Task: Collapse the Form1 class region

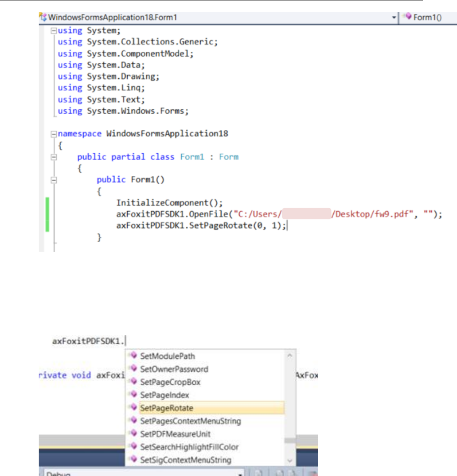Action: click(x=54, y=157)
